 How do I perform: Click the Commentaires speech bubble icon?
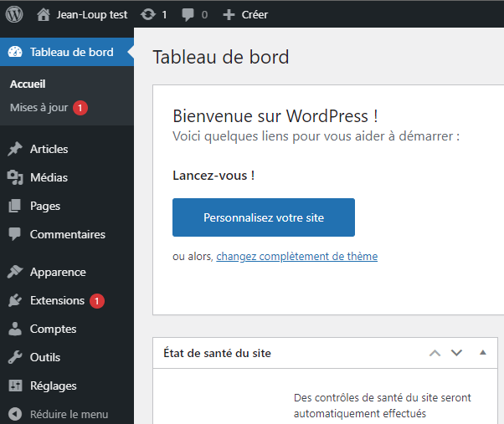15,234
